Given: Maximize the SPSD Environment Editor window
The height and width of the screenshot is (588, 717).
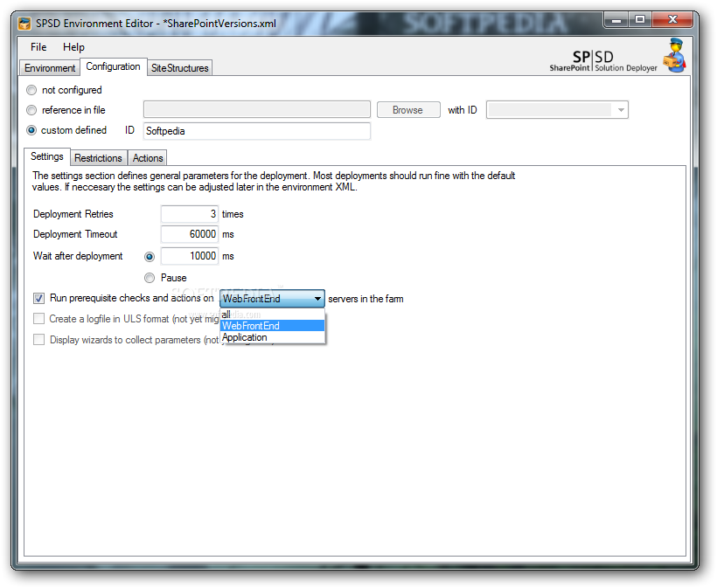Looking at the screenshot, I should (640, 19).
